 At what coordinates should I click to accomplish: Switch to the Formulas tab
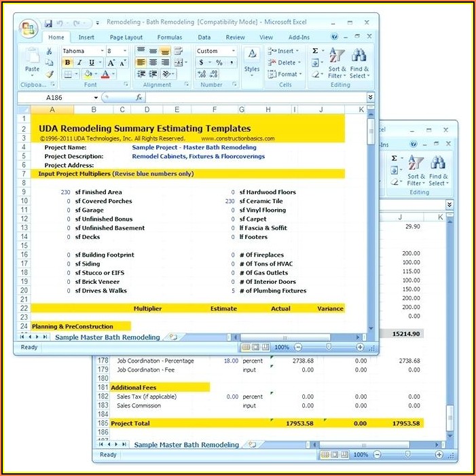[x=170, y=37]
